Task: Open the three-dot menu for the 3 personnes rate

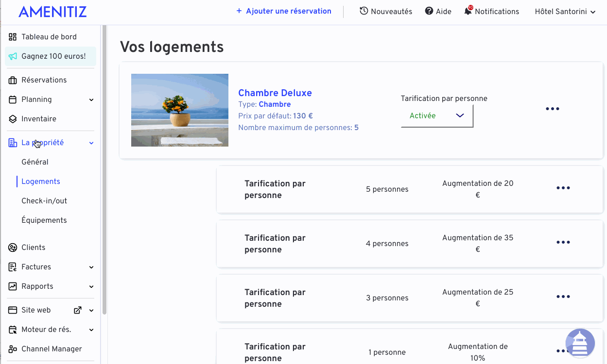Action: point(563,297)
